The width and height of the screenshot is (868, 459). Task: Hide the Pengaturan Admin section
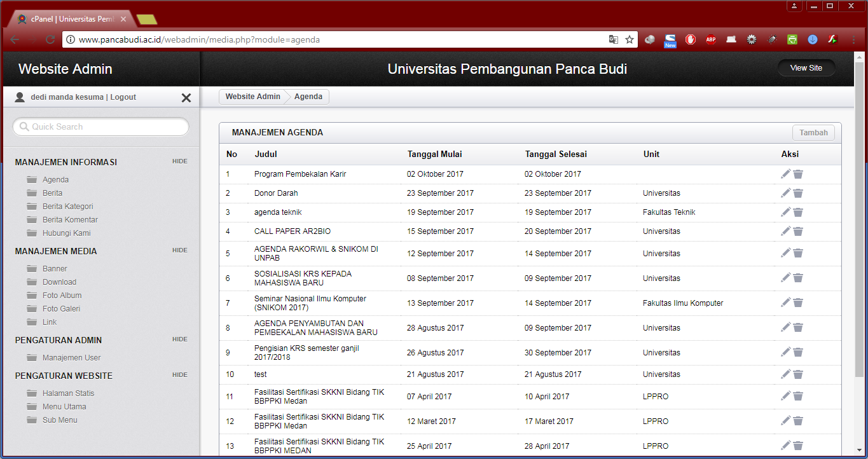pos(180,339)
